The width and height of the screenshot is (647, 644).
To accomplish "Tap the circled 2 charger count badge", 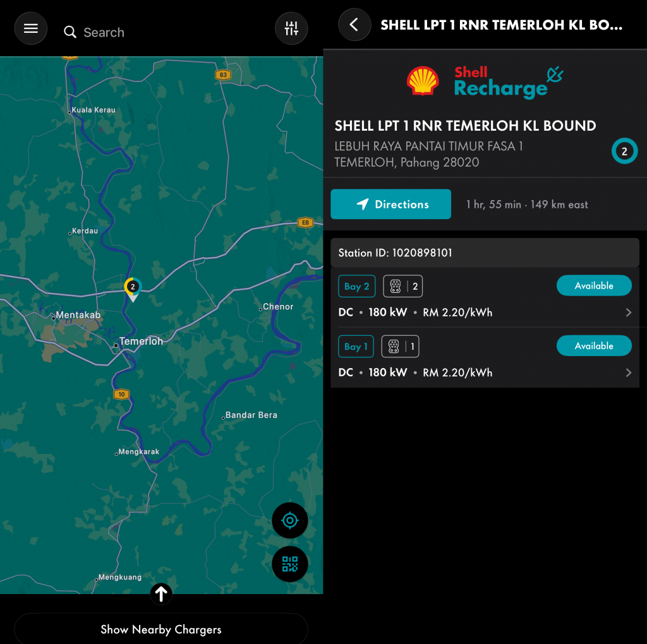I will (x=624, y=151).
